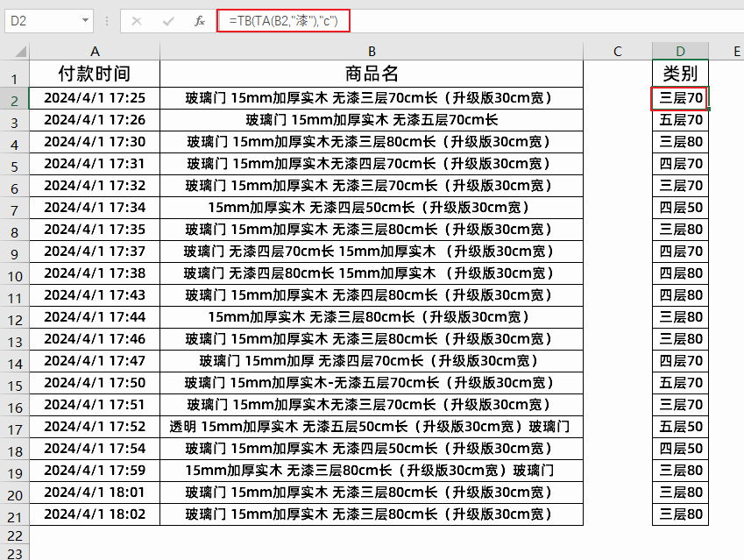Click the confirm checkmark formula icon

168,21
